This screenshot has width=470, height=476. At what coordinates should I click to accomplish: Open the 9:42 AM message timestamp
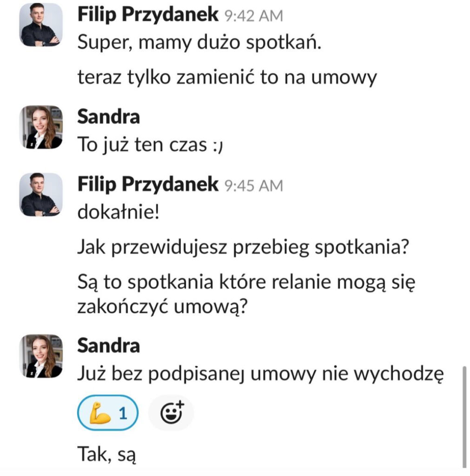[253, 16]
